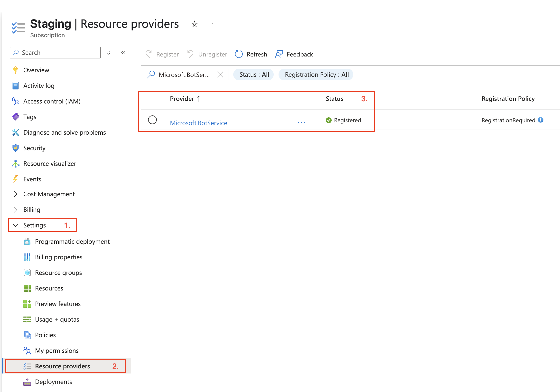This screenshot has height=392, width=560.
Task: Click the Registered status text
Action: click(347, 120)
